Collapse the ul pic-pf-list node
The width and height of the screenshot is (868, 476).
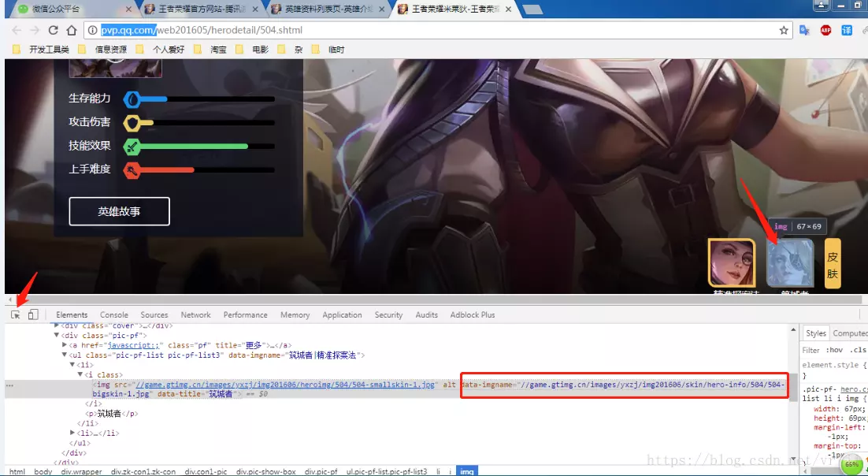coord(65,355)
